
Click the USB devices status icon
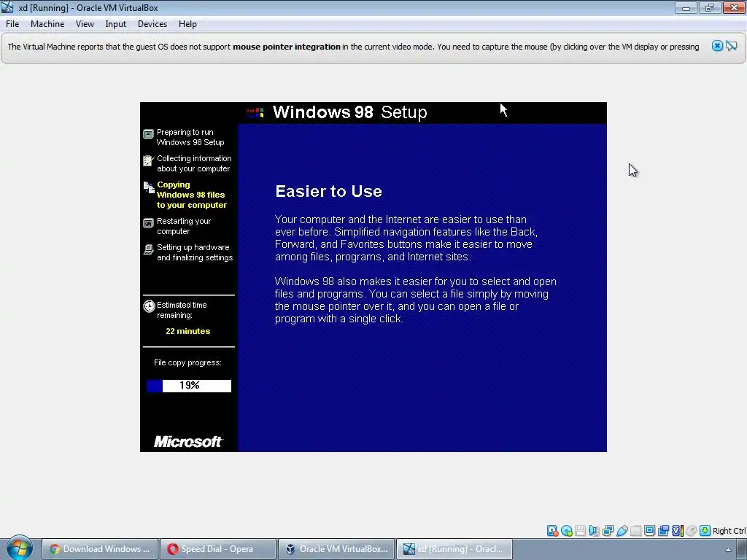pyautogui.click(x=622, y=531)
